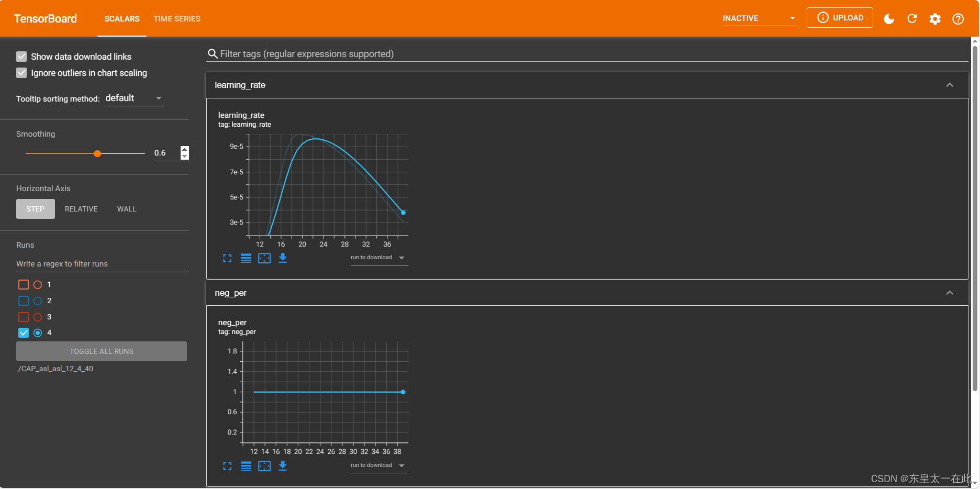Open settings gear icon
This screenshot has width=980, height=489.
935,19
